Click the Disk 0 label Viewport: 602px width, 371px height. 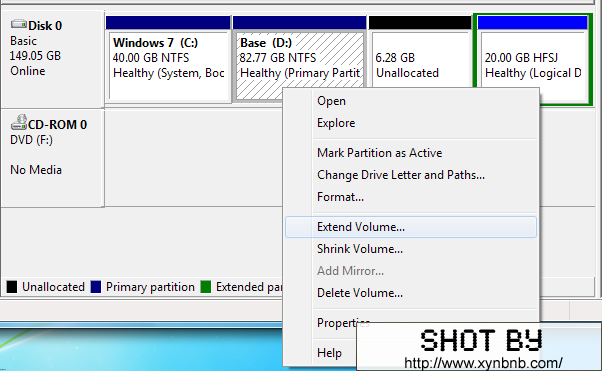pos(45,26)
